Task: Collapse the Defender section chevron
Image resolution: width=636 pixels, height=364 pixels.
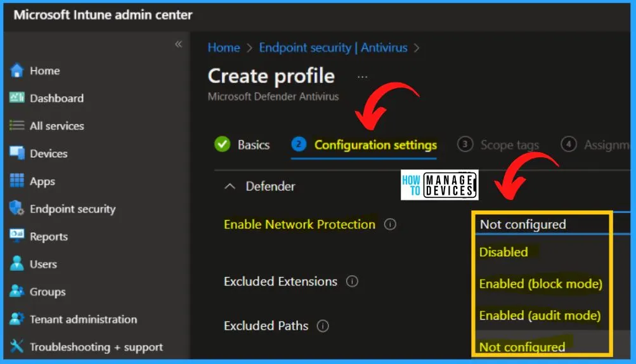Action: (x=230, y=186)
